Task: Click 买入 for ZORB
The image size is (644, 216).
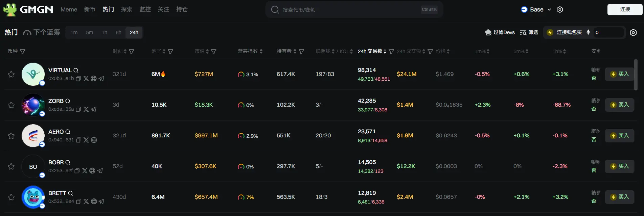Action: [619, 105]
